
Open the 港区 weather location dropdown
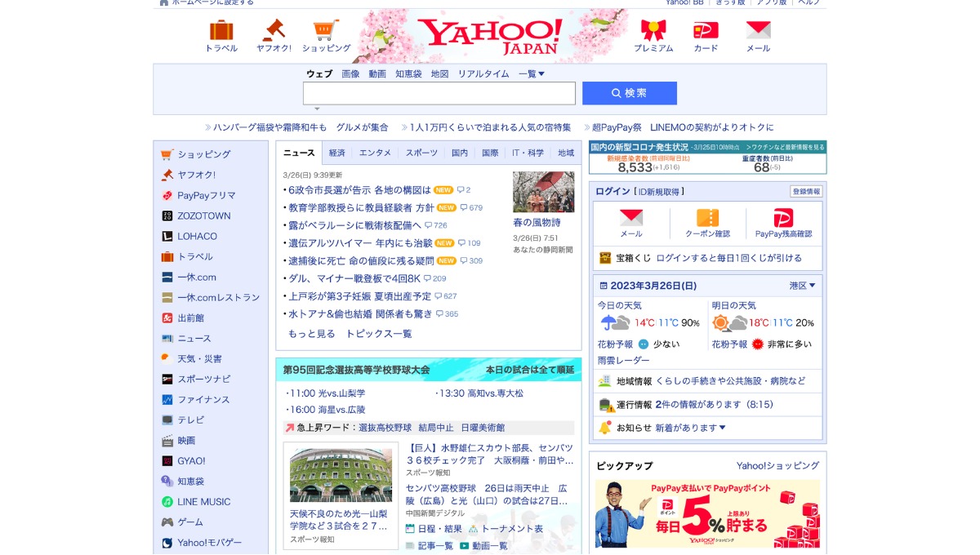point(802,286)
